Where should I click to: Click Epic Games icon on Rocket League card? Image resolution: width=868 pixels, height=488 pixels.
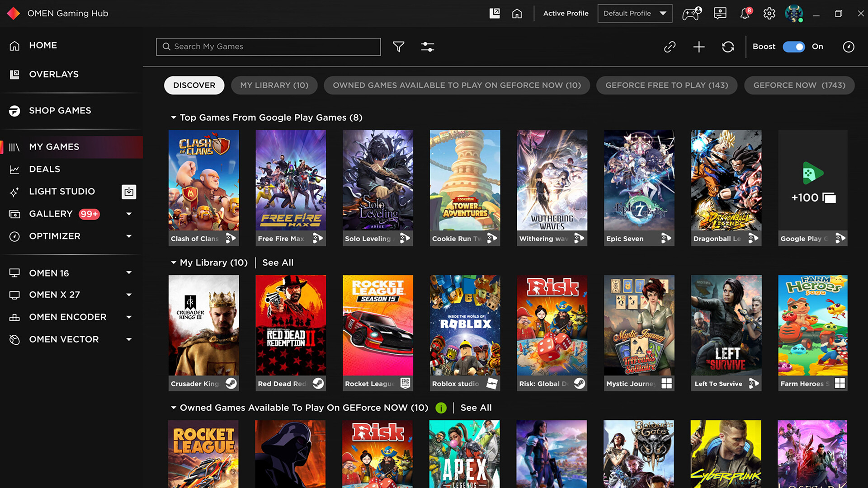(406, 383)
